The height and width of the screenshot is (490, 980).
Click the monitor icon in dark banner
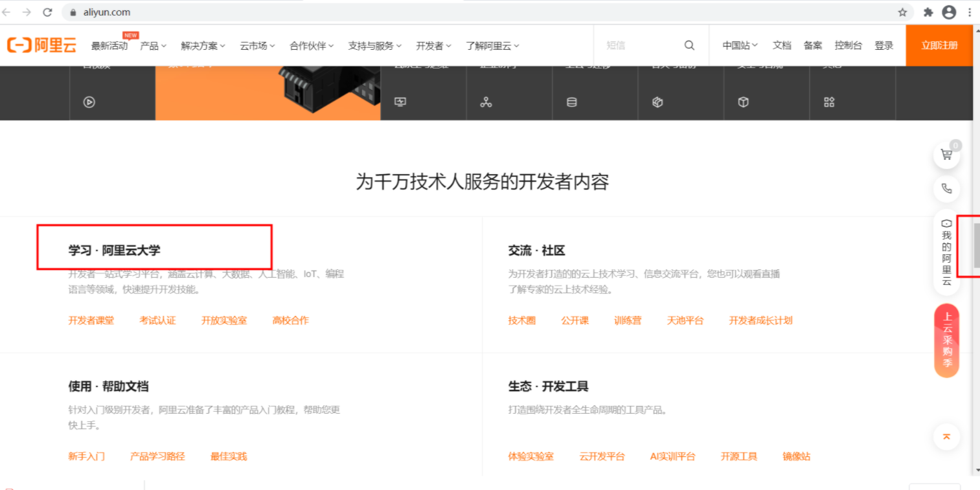click(x=400, y=102)
